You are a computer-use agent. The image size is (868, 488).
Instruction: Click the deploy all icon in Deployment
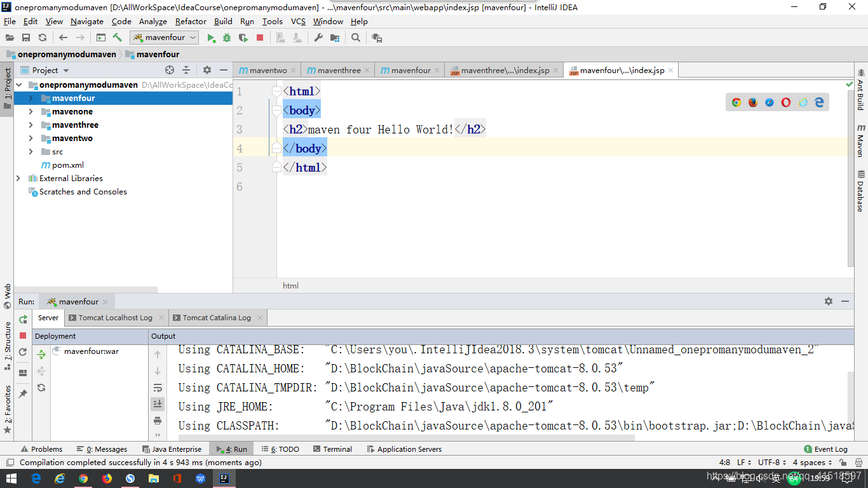pos(41,354)
